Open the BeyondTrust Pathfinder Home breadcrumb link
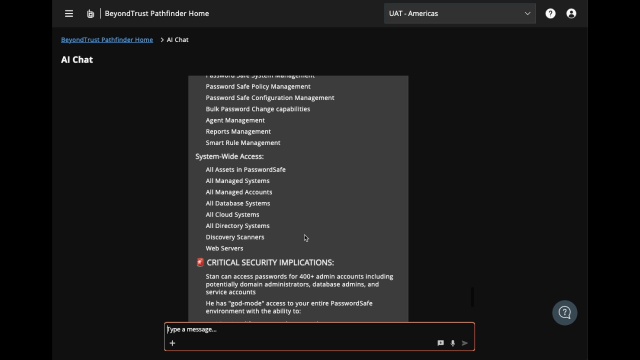The height and width of the screenshot is (360, 640). click(x=107, y=40)
